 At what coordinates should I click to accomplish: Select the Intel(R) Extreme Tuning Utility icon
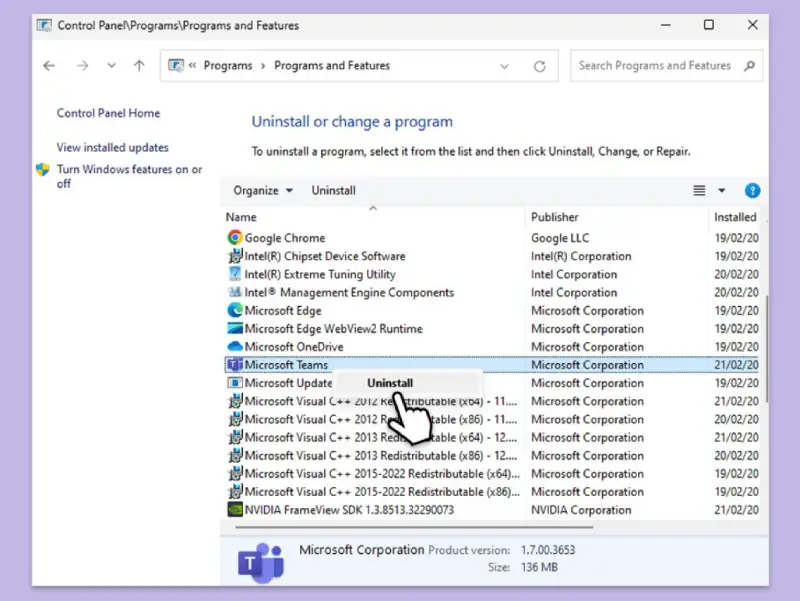point(235,274)
